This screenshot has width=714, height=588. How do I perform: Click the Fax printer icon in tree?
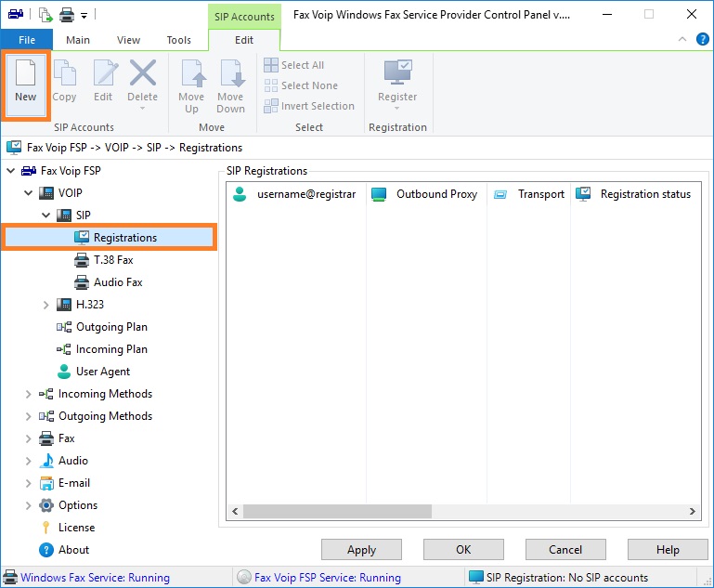pos(46,438)
